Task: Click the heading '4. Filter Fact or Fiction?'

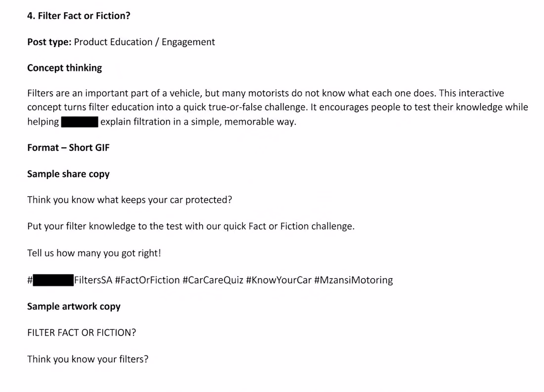Action: tap(79, 16)
